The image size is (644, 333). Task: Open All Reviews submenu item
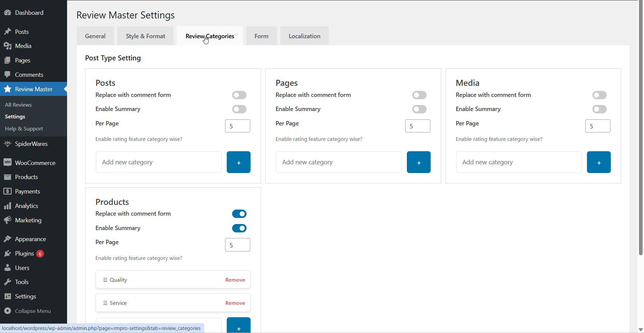[x=18, y=105]
